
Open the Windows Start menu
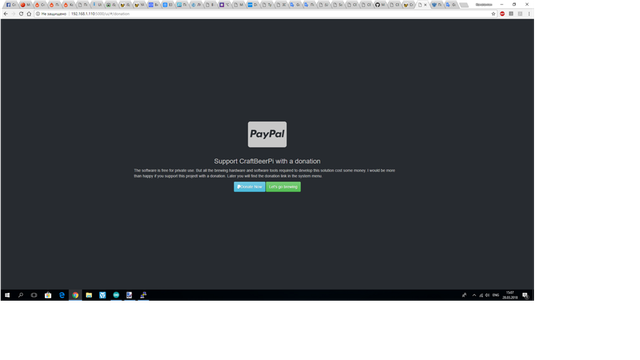click(7, 295)
